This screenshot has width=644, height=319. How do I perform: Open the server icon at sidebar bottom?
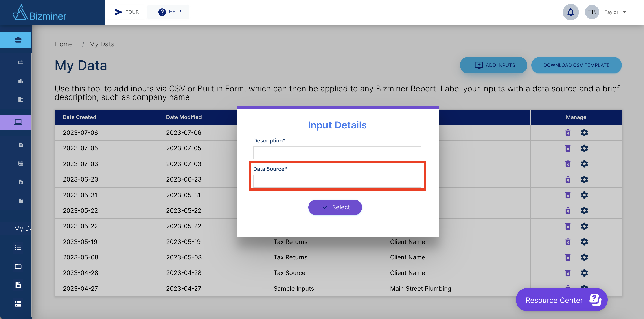tap(18, 304)
